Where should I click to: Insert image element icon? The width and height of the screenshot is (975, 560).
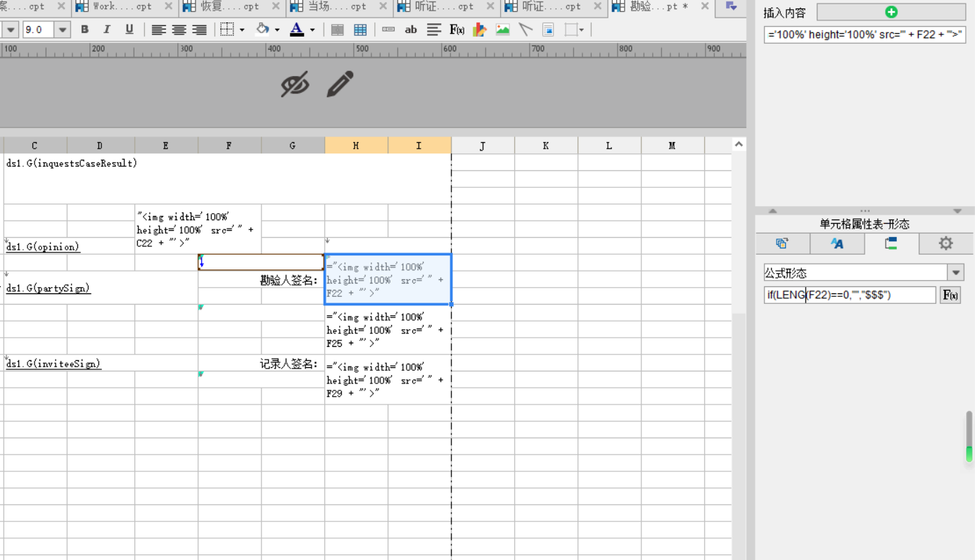[502, 30]
